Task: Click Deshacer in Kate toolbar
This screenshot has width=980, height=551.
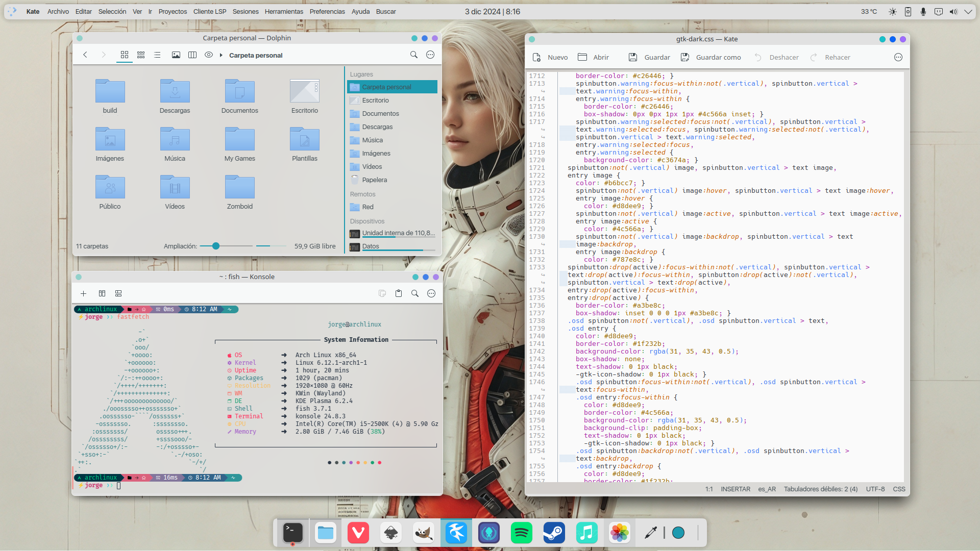Action: click(776, 57)
